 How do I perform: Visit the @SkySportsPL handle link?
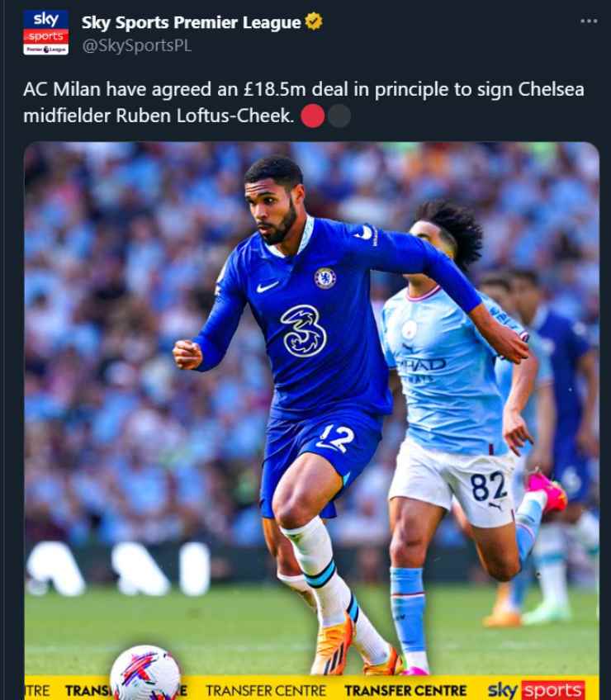point(137,45)
